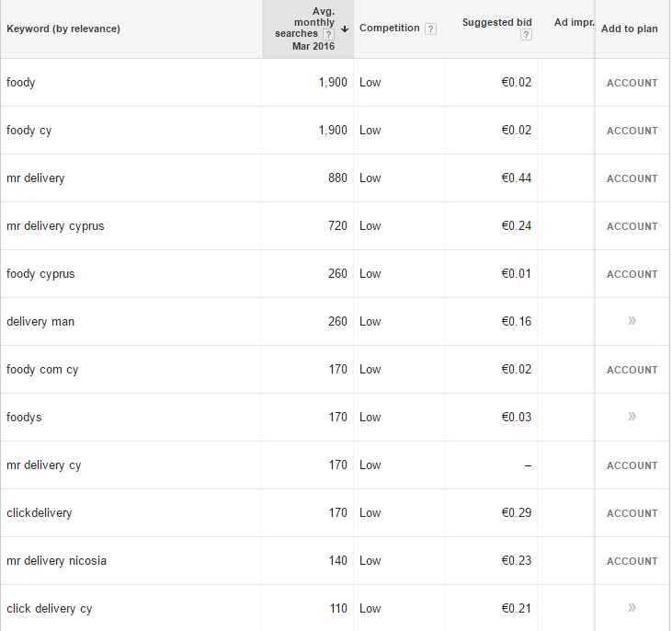
Task: Click sort arrow in Avg. monthly searches column
Action: point(345,29)
